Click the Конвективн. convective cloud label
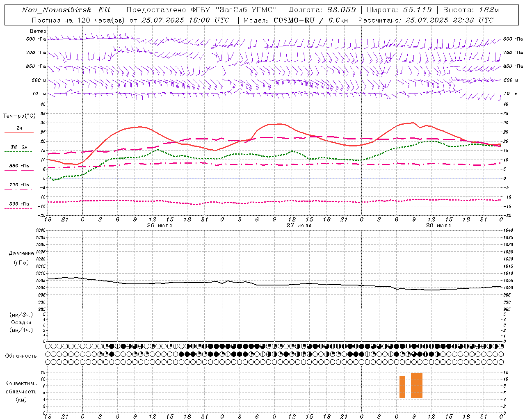The height and width of the screenshot is (420, 525). (21, 383)
